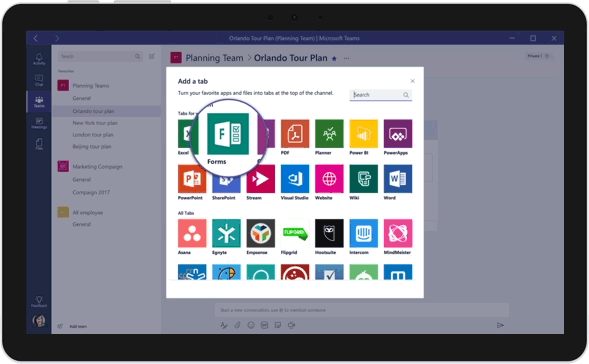The image size is (589, 364).
Task: Click the sidebar Search box
Action: click(x=100, y=56)
